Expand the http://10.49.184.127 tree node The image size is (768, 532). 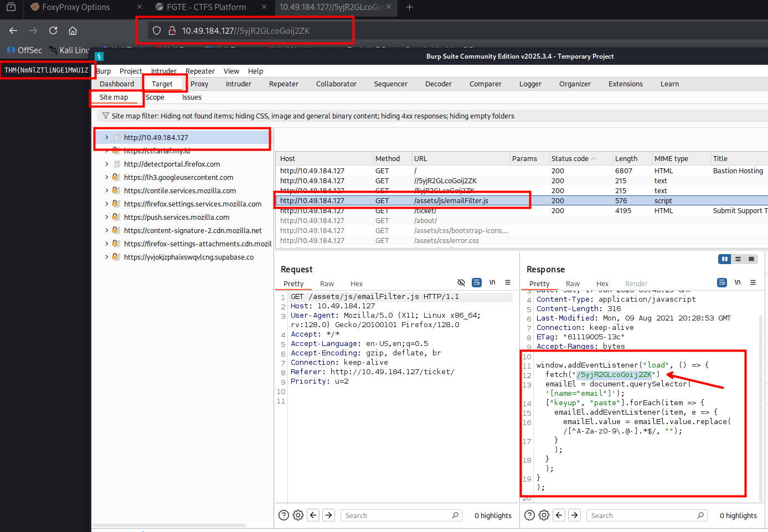pyautogui.click(x=107, y=137)
